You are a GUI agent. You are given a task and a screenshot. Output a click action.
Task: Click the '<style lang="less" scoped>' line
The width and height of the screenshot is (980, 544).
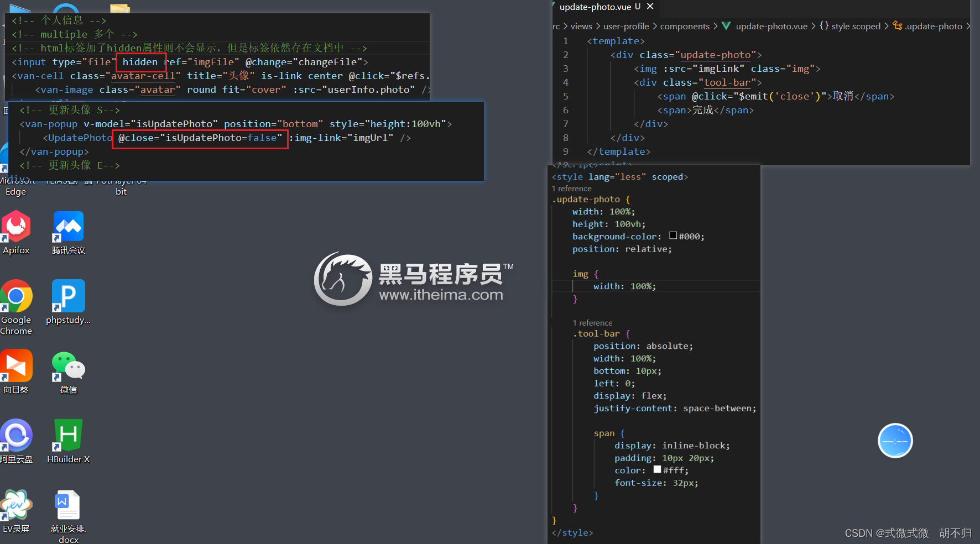point(620,177)
